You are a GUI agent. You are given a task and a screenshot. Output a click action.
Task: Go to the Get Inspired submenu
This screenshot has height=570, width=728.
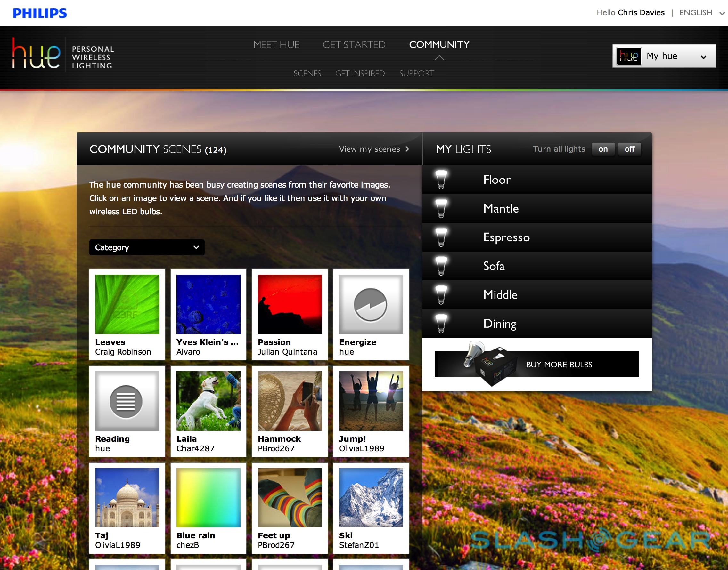tap(360, 73)
